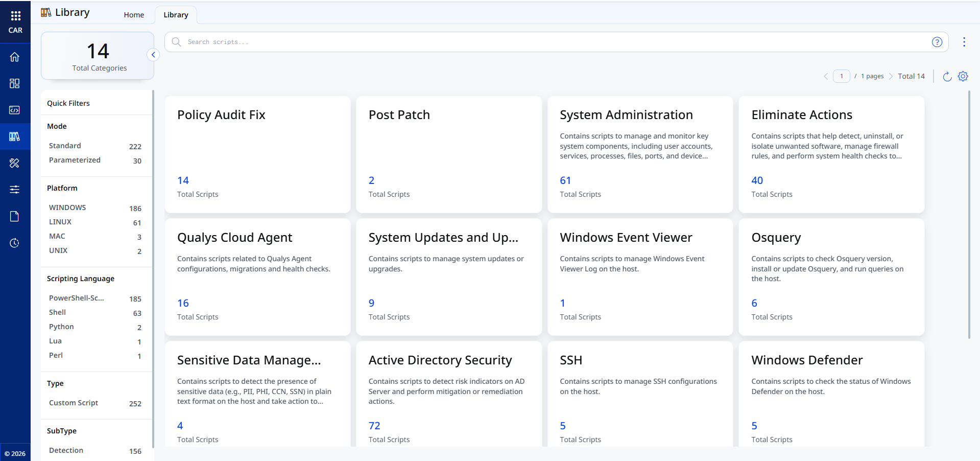Screen dimensions: 980x461
Task: Click the 72 script count on Active Directory Security
Action: pyautogui.click(x=374, y=426)
